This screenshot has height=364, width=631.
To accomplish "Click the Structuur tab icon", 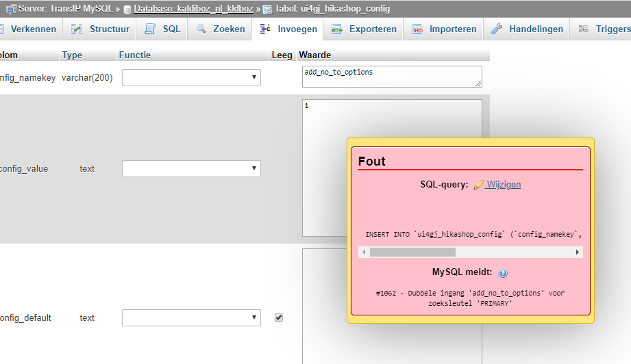I will (77, 29).
